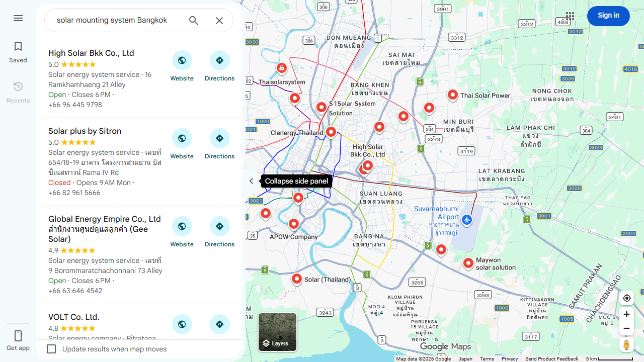Image resolution: width=644 pixels, height=362 pixels.
Task: Collapse the side panel arrow
Action: click(x=252, y=181)
